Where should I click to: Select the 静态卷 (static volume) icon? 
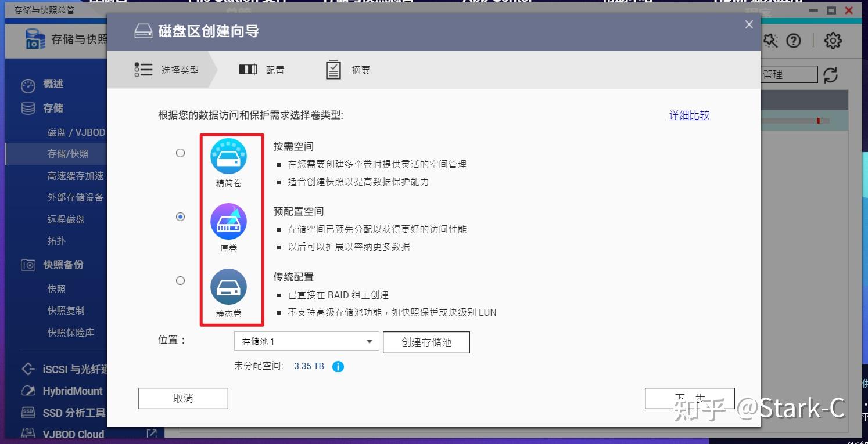pos(228,287)
